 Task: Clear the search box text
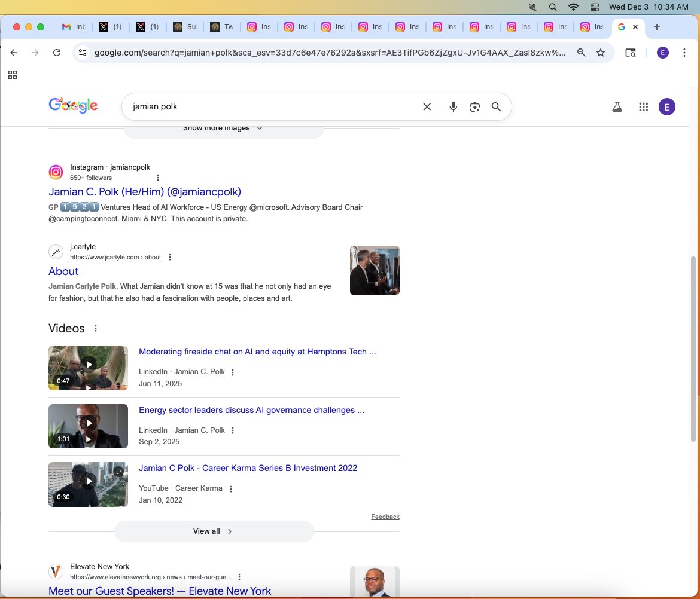pyautogui.click(x=427, y=106)
